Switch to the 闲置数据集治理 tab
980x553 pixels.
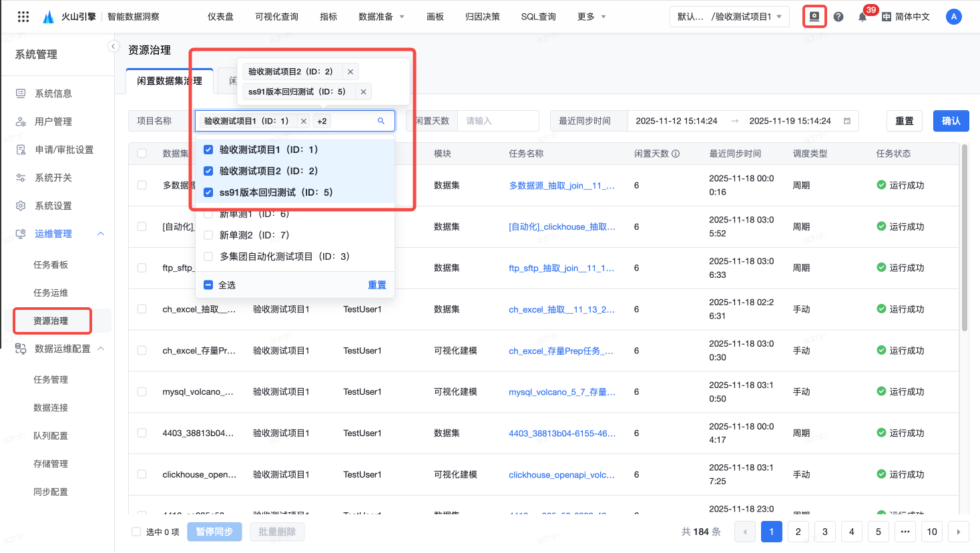point(170,81)
